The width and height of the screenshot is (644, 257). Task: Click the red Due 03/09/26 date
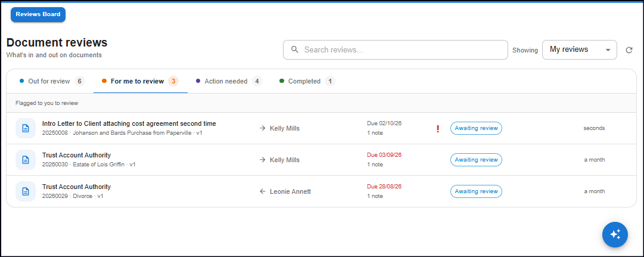pos(384,155)
